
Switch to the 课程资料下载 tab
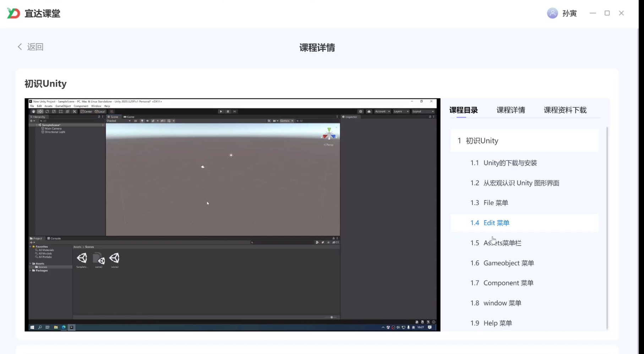[x=565, y=110]
